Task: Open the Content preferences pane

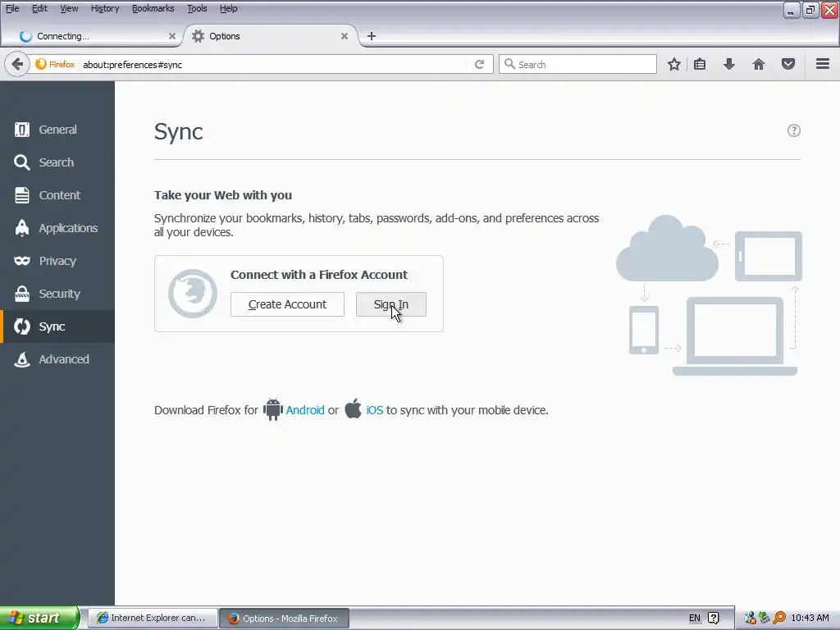Action: (57, 195)
